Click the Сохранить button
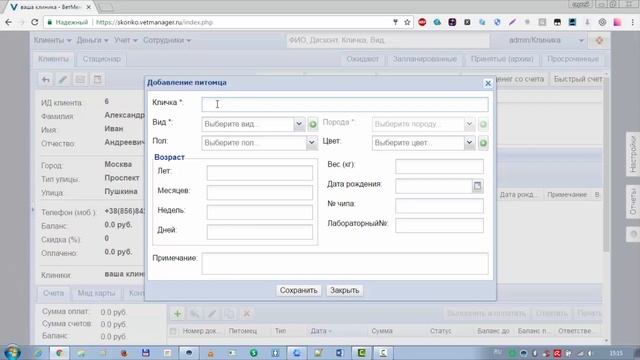 pos(298,290)
